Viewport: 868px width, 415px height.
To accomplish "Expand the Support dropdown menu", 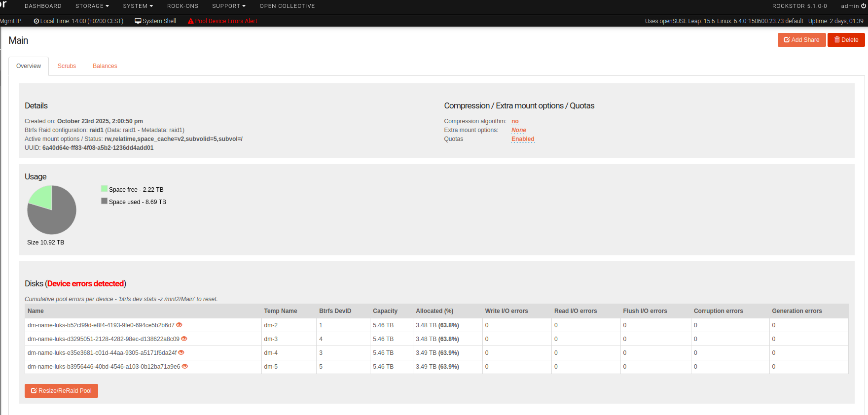I will (x=228, y=6).
